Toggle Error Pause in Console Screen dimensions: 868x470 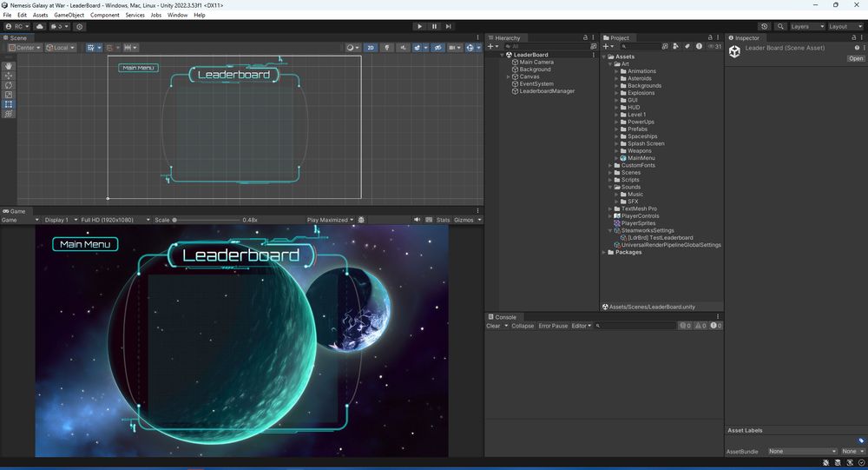(553, 326)
